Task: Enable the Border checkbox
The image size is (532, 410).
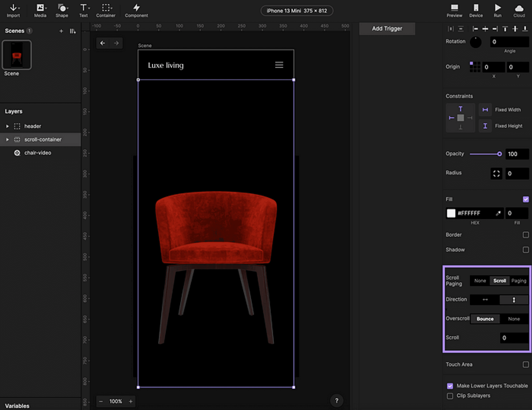Action: pyautogui.click(x=526, y=235)
